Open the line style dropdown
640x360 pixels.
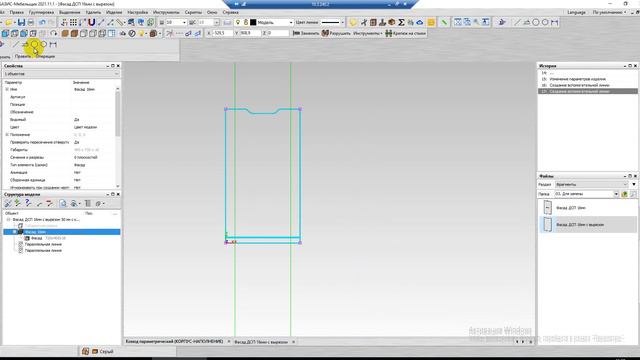pos(342,22)
